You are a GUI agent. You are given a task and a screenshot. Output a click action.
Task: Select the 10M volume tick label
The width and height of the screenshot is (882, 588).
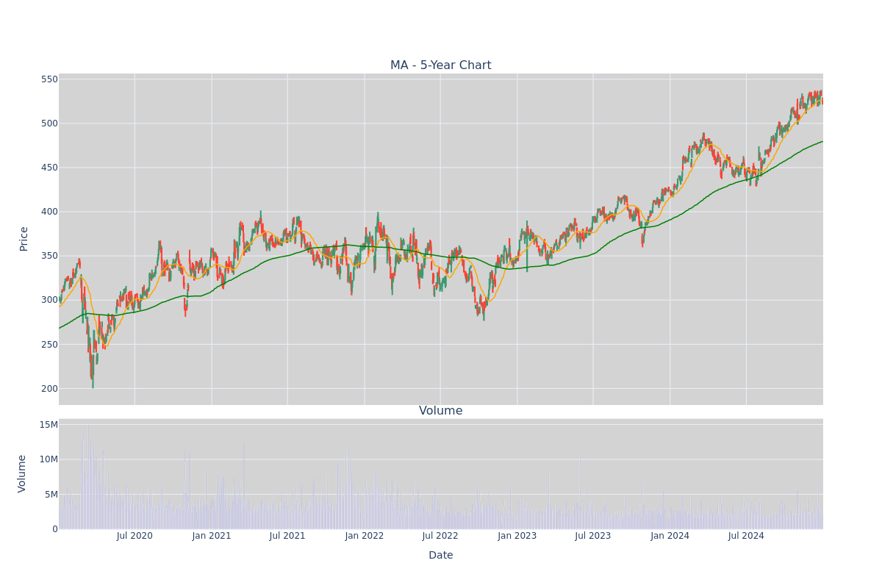pyautogui.click(x=49, y=459)
